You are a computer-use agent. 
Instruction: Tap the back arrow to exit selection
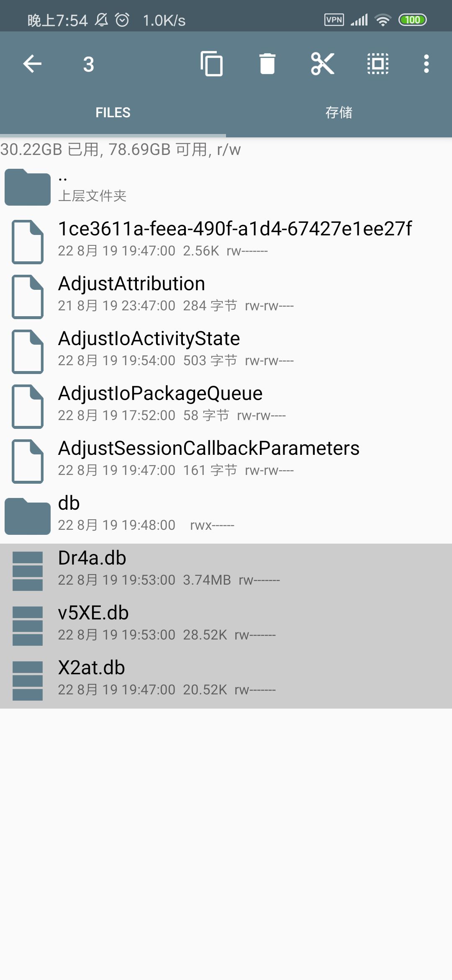pyautogui.click(x=32, y=64)
